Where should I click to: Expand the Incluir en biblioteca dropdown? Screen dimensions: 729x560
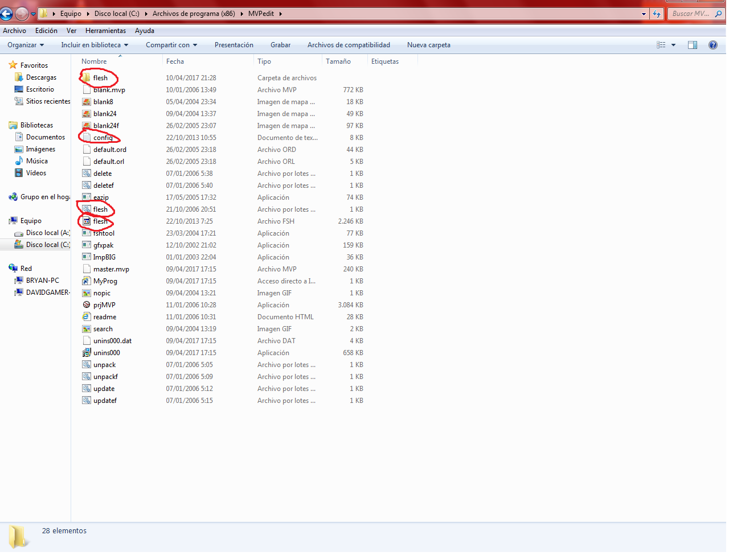(95, 45)
